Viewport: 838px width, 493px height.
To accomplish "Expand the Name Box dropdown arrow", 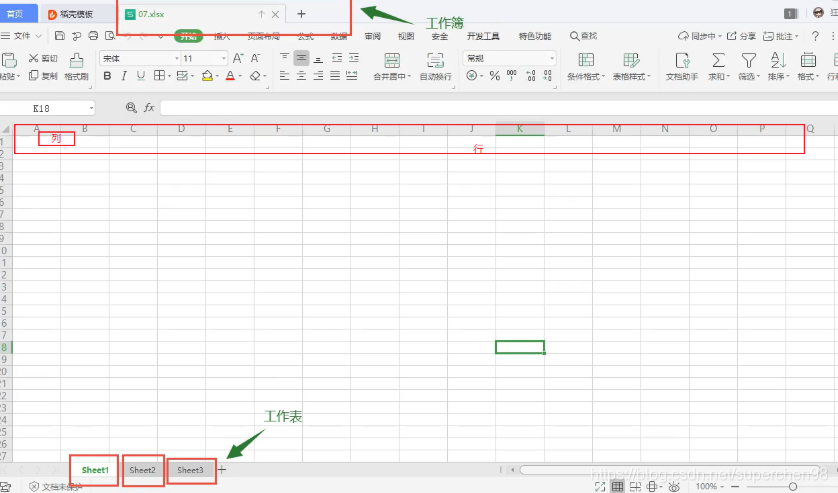I will (91, 109).
